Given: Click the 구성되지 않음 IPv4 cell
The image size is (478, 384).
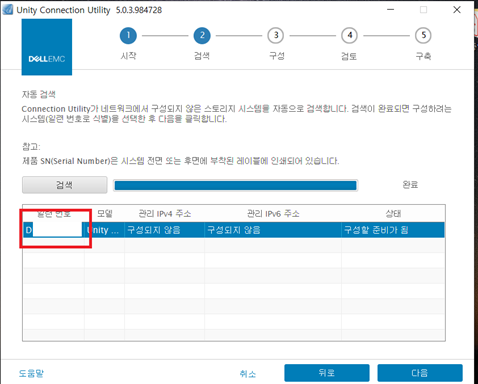Looking at the screenshot, I should click(x=164, y=230).
